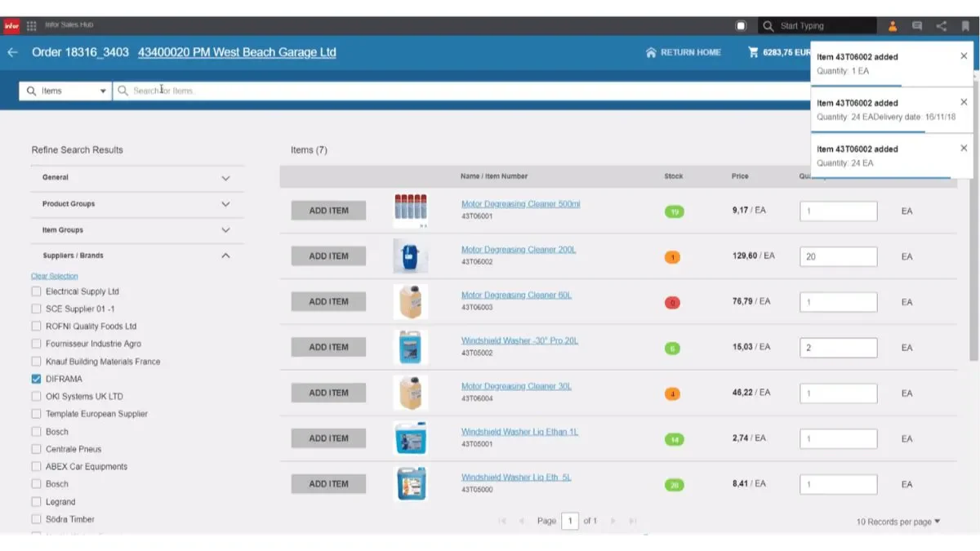The height and width of the screenshot is (551, 980).
Task: Open thumbnail of Motor Degreasing Cleaner 500ml
Action: point(411,211)
